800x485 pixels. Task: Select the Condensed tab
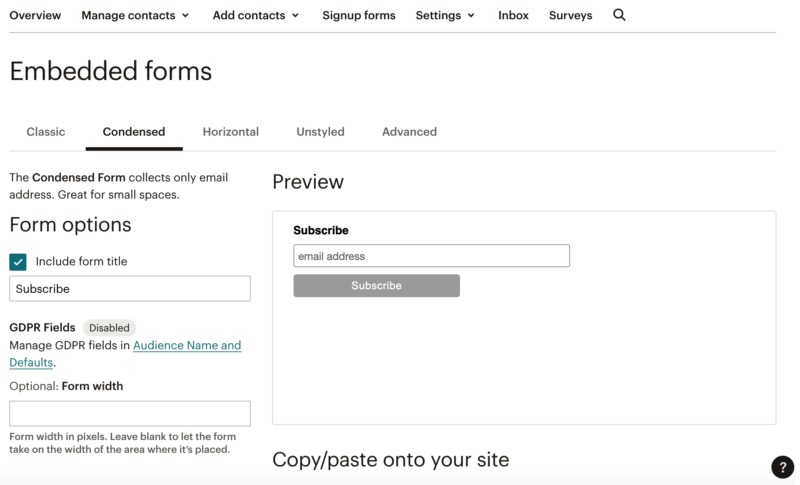tap(134, 132)
